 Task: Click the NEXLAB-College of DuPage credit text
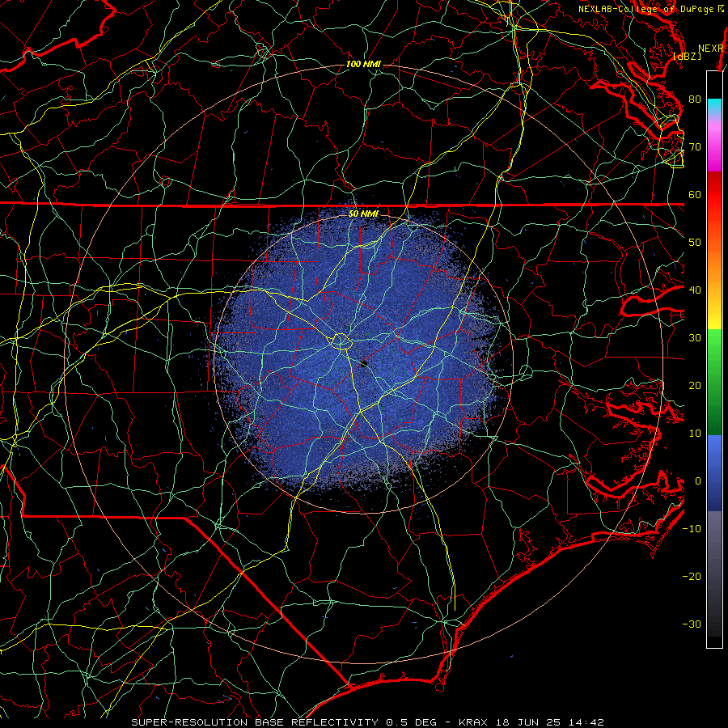coord(646,9)
